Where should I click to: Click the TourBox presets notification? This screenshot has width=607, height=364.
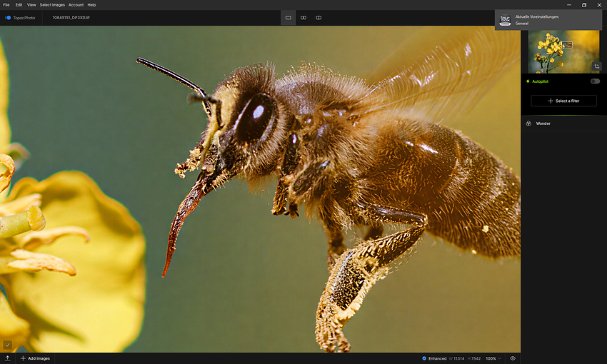click(x=548, y=20)
